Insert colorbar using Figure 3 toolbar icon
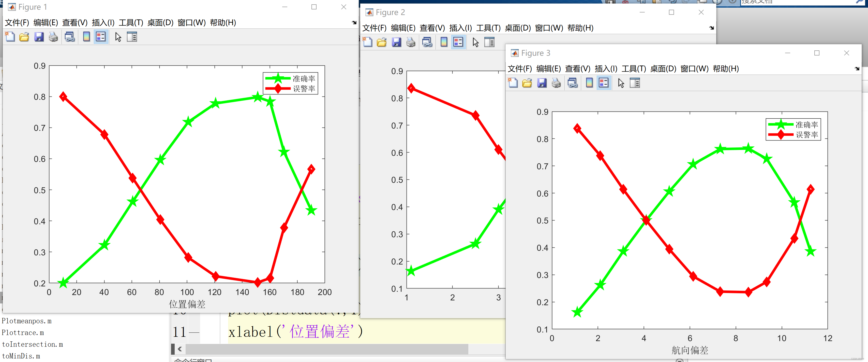 pos(589,83)
